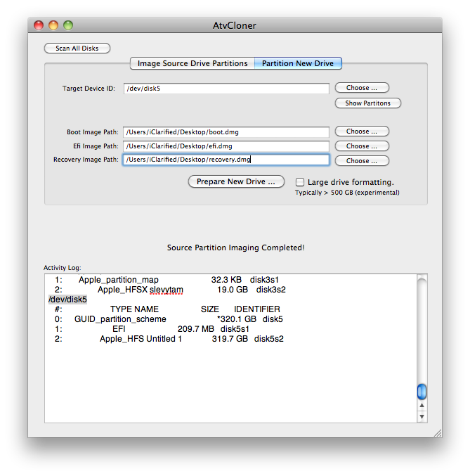Click the green zoom window button
470x476 pixels.
tap(68, 25)
